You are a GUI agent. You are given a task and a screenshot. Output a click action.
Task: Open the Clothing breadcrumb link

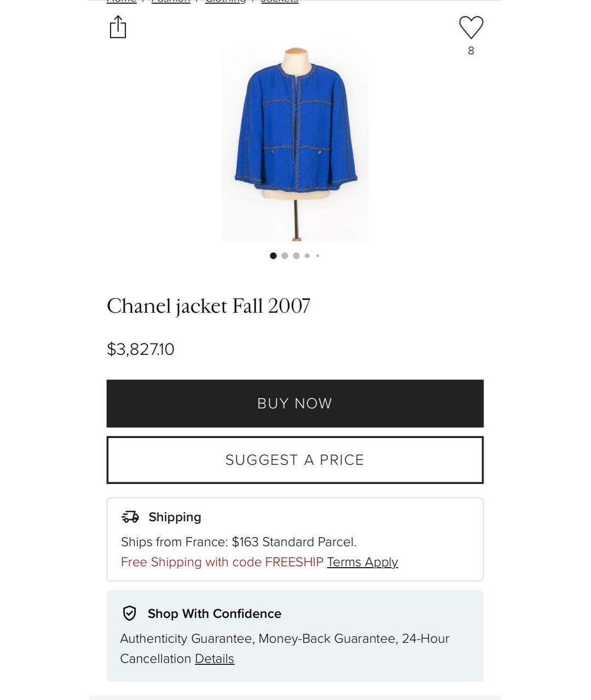click(225, 2)
